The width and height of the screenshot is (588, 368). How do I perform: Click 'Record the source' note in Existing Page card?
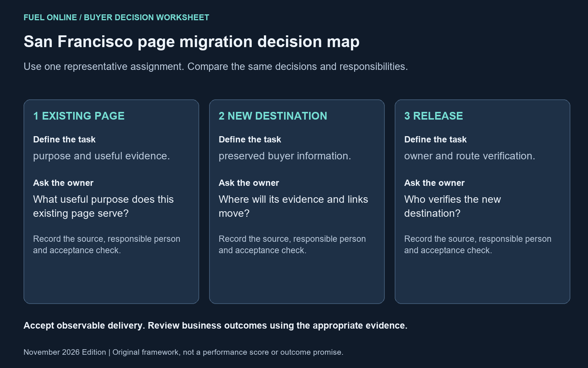coord(107,245)
